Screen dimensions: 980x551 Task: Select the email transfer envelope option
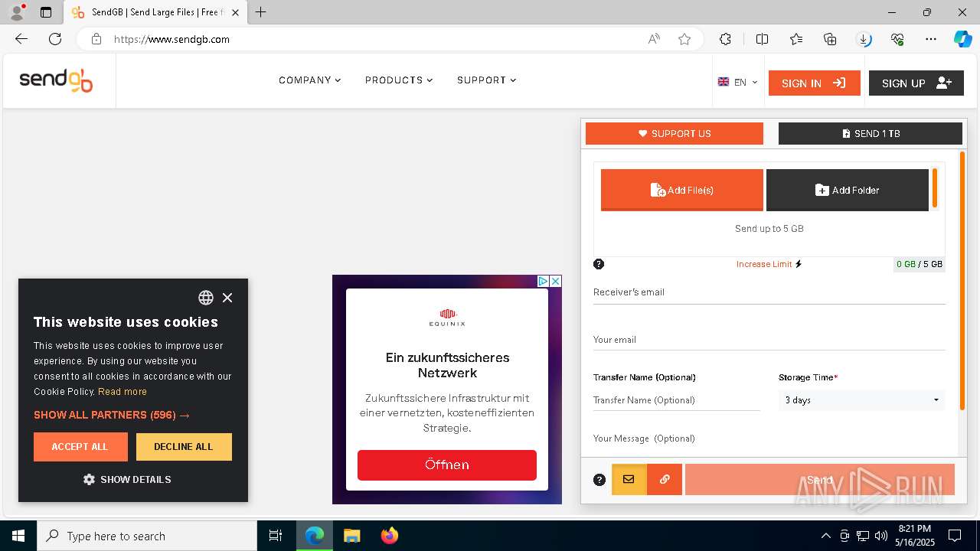click(629, 480)
